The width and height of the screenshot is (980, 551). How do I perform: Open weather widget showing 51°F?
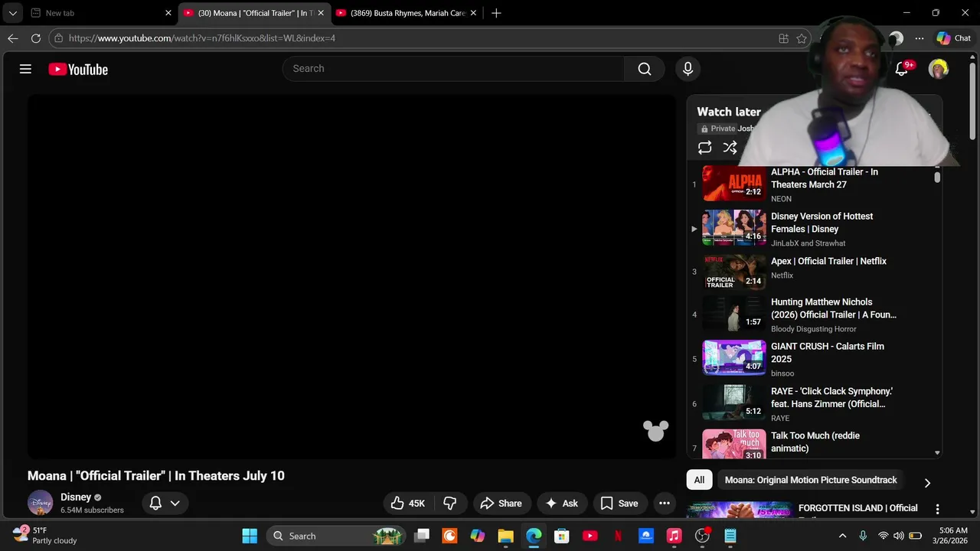coord(44,535)
